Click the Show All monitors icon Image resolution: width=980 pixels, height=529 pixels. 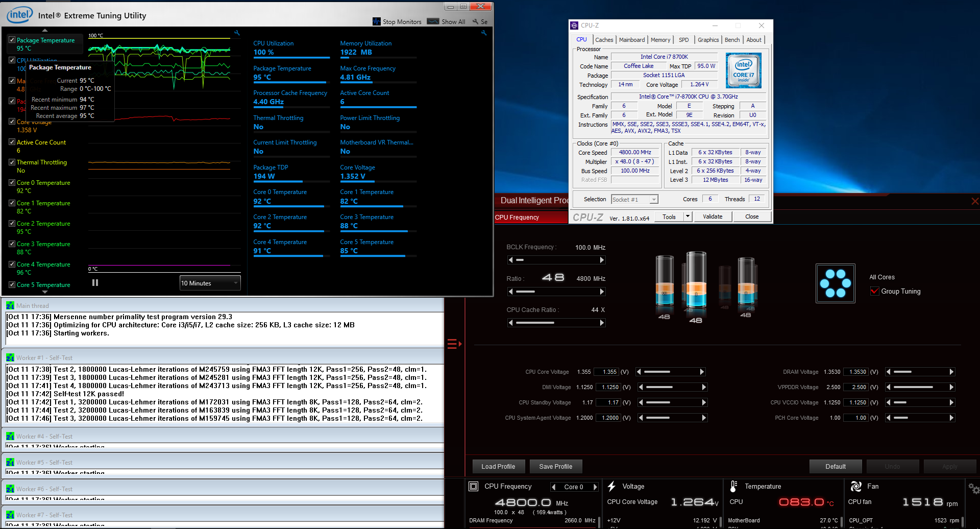click(x=433, y=21)
